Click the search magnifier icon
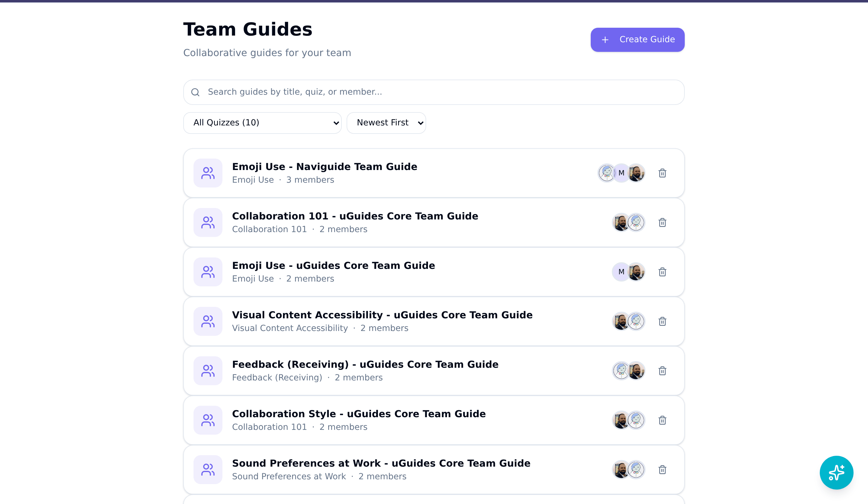868x504 pixels. click(x=195, y=92)
